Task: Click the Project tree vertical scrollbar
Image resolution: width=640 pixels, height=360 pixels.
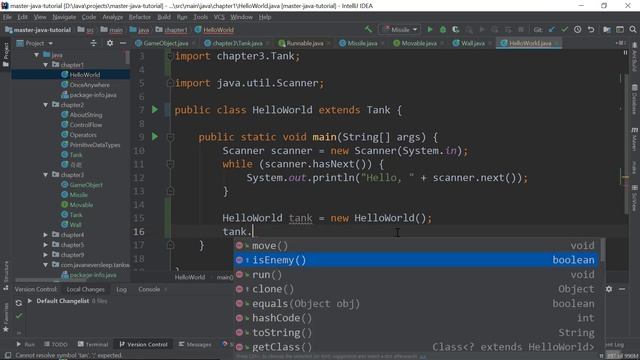Action: [x=127, y=58]
